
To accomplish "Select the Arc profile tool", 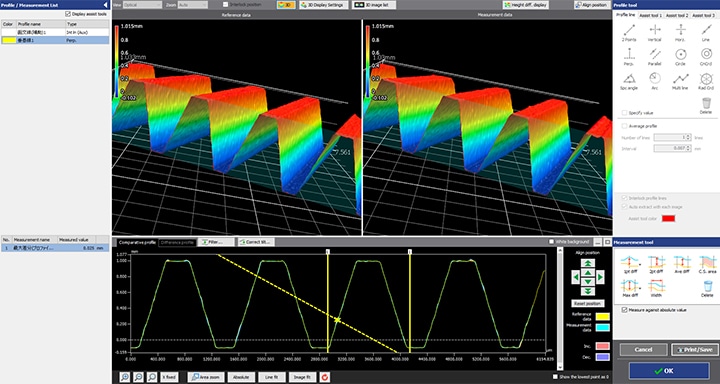I will (x=655, y=81).
